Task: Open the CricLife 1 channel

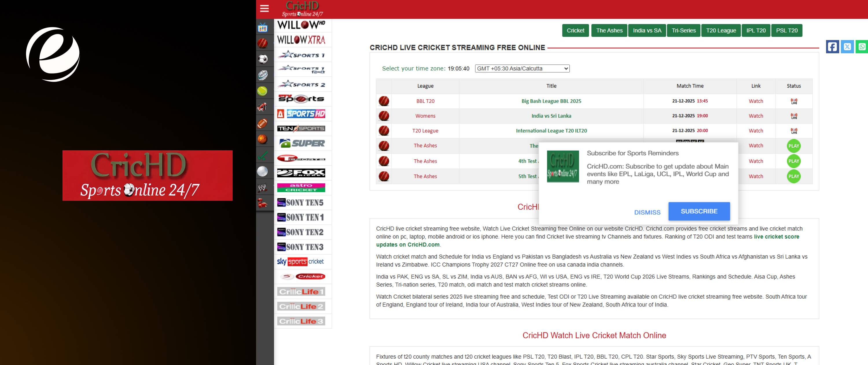Action: tap(301, 291)
